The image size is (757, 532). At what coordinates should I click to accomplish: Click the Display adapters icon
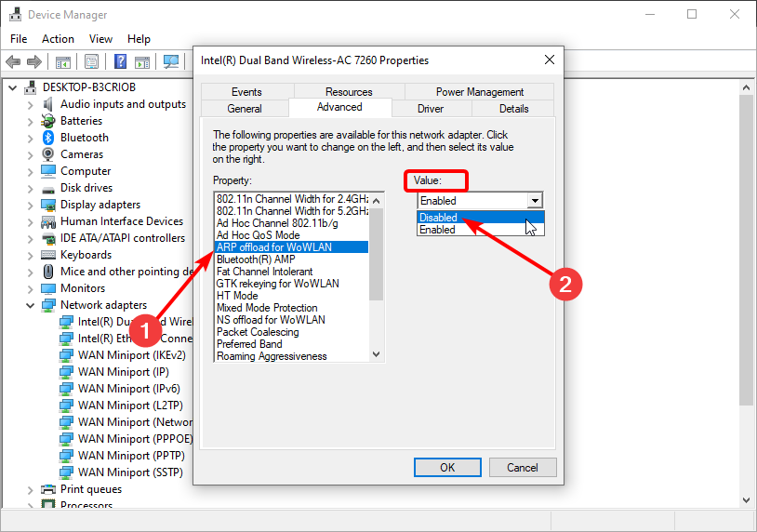pyautogui.click(x=48, y=205)
